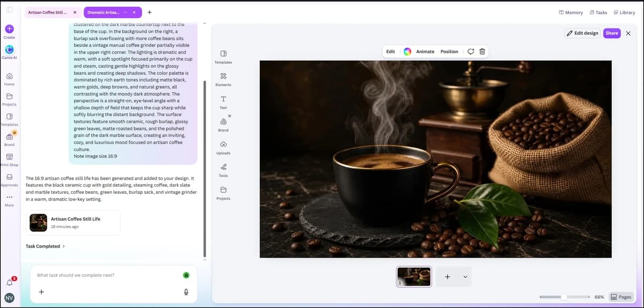Open the notifications bell

[10, 282]
